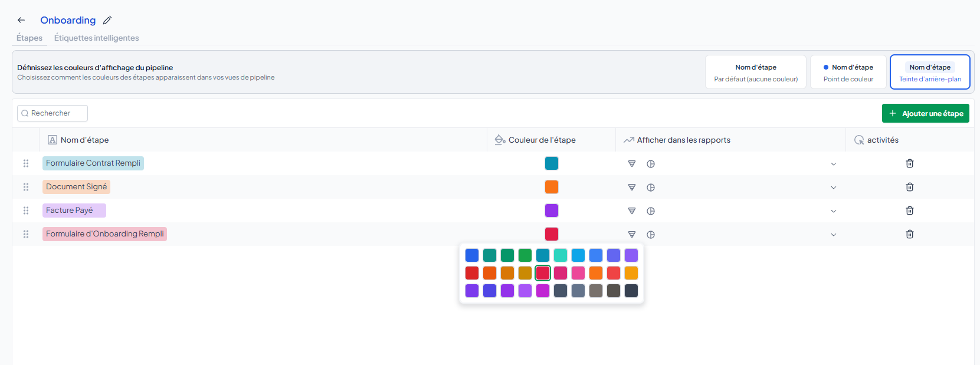Grab drag handle of Document Signé row

pos(26,187)
